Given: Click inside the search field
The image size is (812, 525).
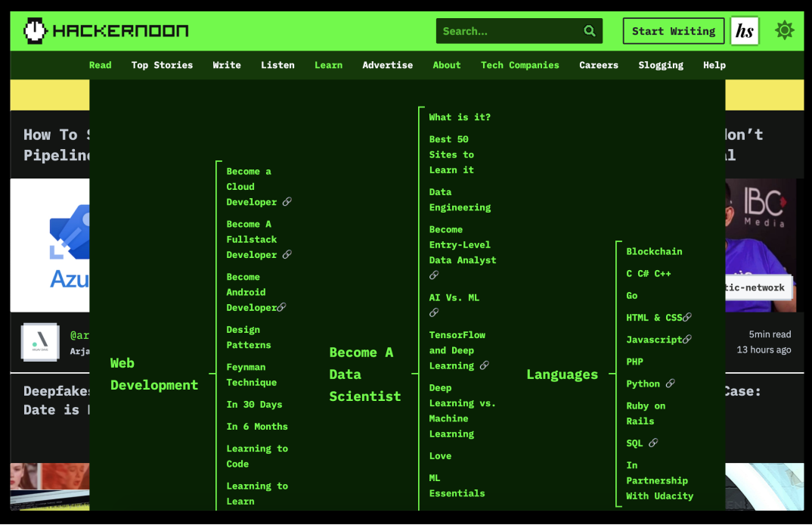Looking at the screenshot, I should pos(507,30).
